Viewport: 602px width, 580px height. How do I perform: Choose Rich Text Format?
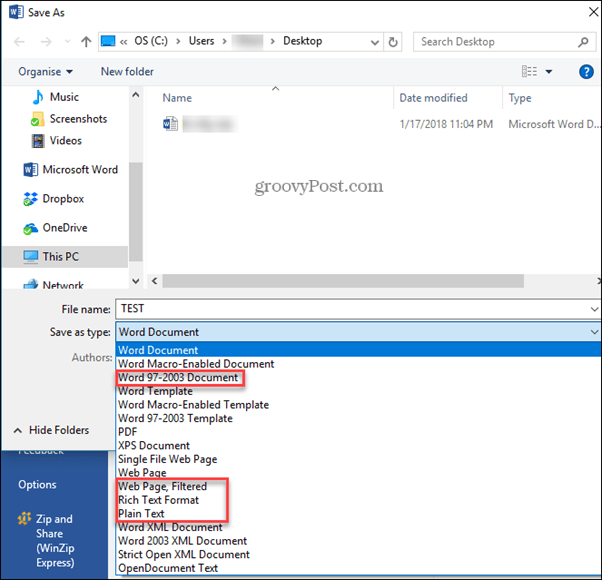158,500
